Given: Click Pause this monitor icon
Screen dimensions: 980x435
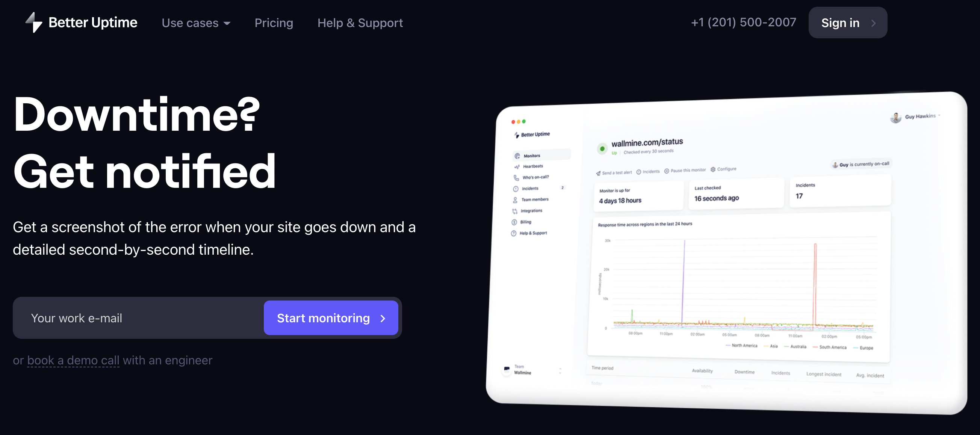Looking at the screenshot, I should [667, 171].
